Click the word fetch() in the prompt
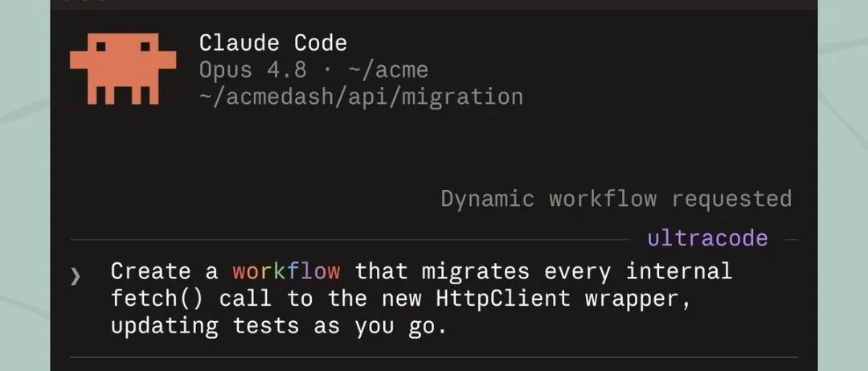 (x=158, y=299)
